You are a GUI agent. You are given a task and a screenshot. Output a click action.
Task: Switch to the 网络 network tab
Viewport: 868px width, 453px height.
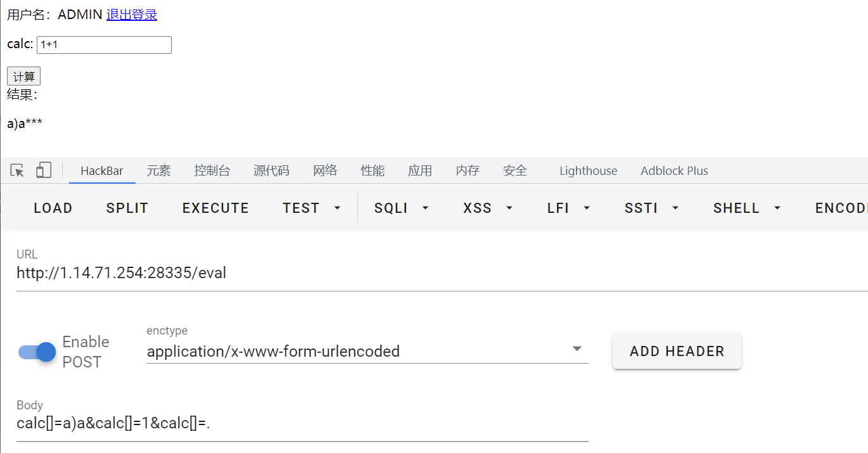point(325,170)
